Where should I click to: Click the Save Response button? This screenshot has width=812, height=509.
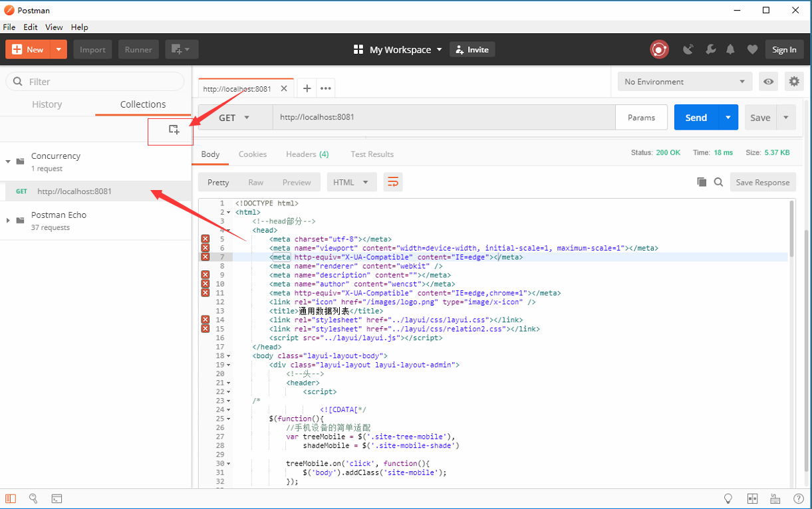point(762,182)
